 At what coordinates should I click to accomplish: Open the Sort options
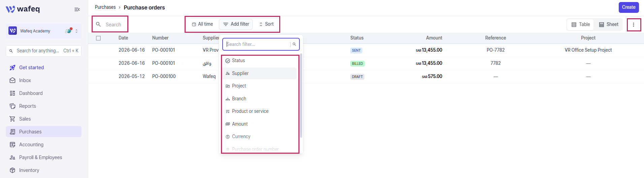coord(266,24)
